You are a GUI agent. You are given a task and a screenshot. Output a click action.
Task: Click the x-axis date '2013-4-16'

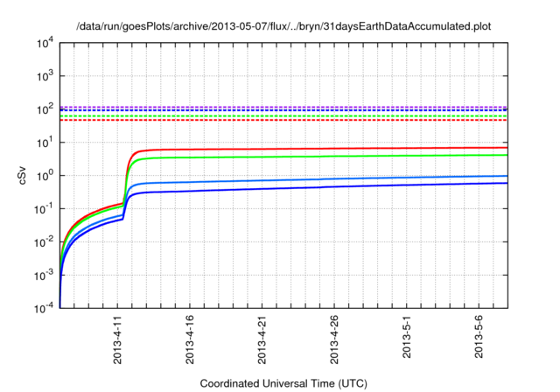pyautogui.click(x=190, y=339)
